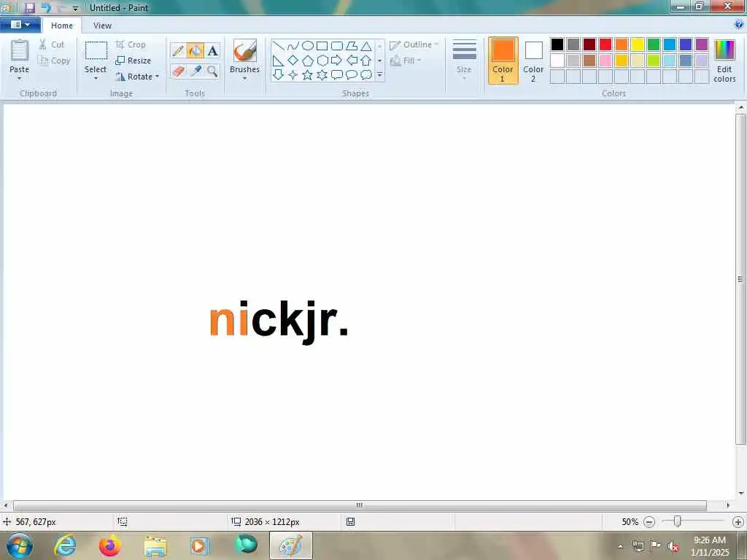Choose the Rectangle shape
This screenshot has height=560, width=747.
click(322, 46)
